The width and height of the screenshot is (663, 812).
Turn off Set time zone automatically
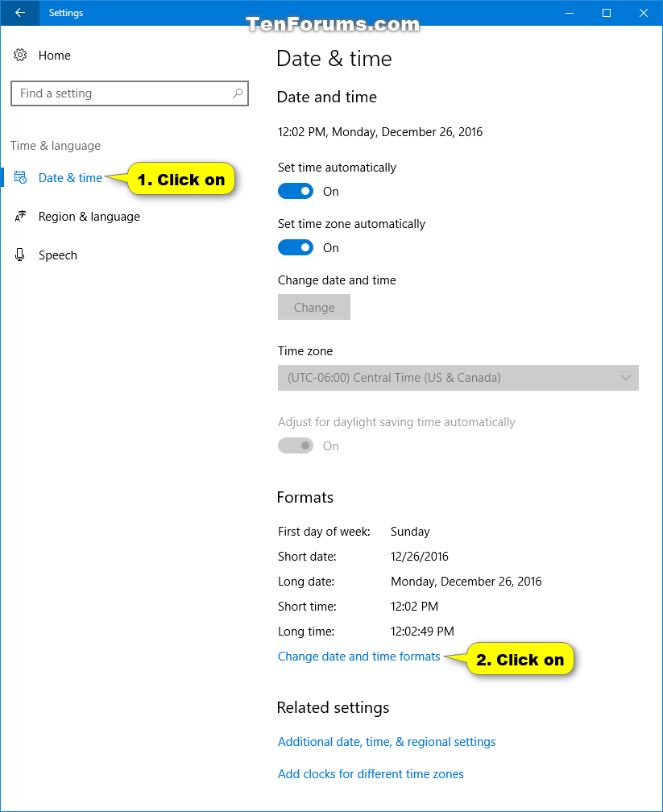296,247
